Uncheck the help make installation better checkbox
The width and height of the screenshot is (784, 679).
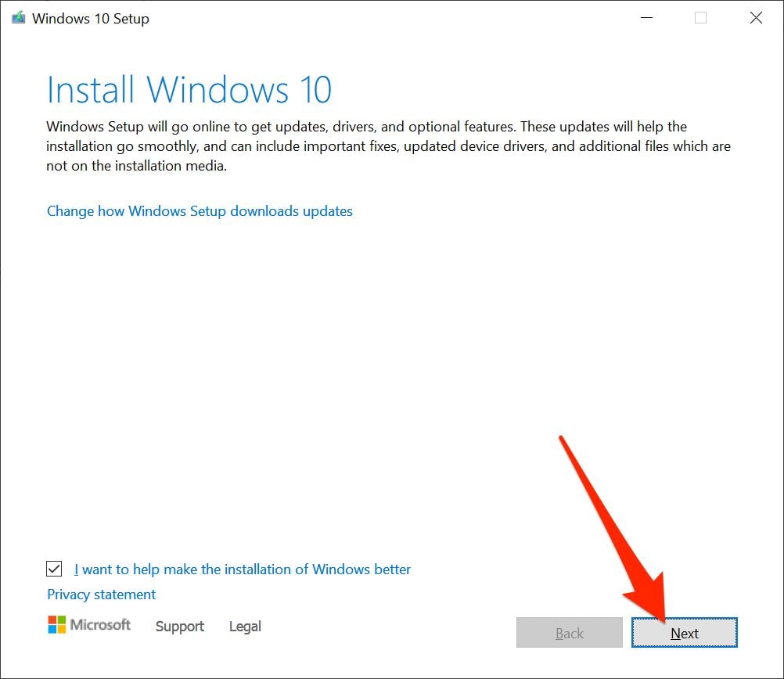click(x=55, y=569)
